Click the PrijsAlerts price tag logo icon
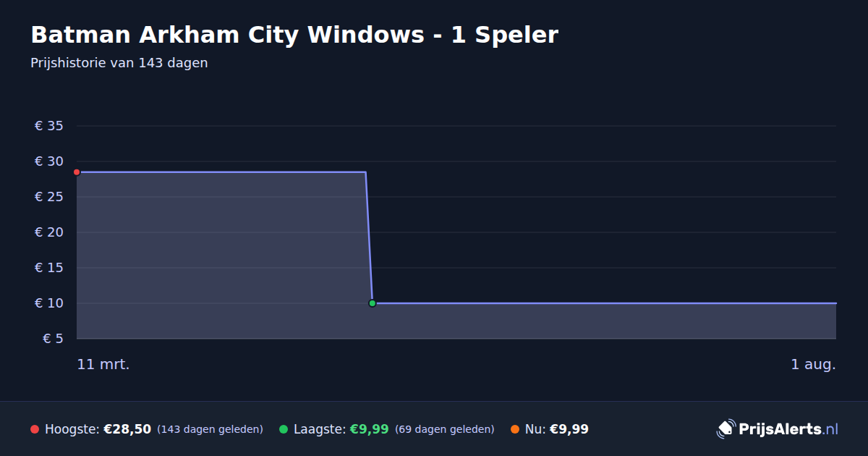Image resolution: width=868 pixels, height=456 pixels. click(x=726, y=428)
